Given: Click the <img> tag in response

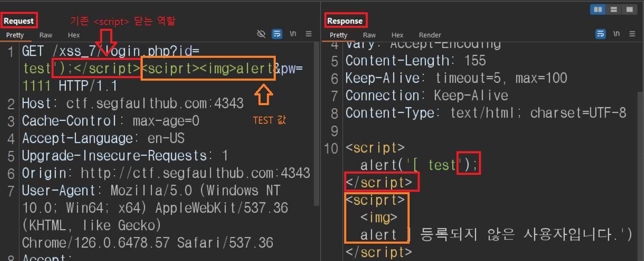Looking at the screenshot, I should (x=379, y=217).
